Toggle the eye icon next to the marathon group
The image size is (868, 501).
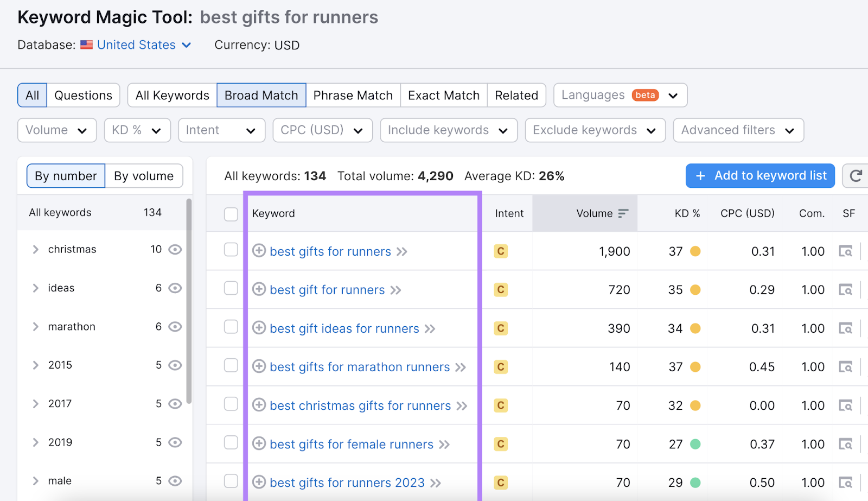[x=174, y=326]
